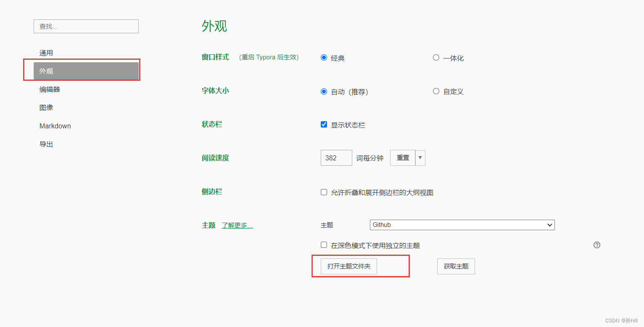Viewport: 644px width, 327px height.
Task: Click the reading speed 382 input box
Action: (336, 158)
